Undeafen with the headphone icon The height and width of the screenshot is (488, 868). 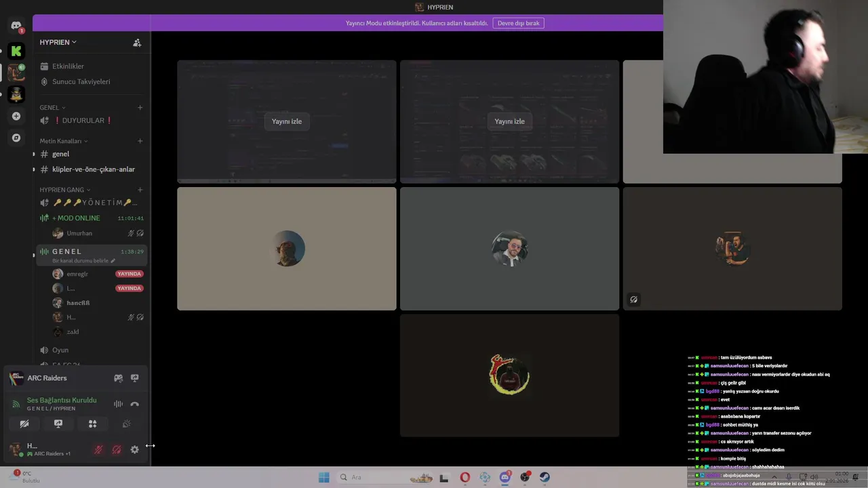coord(117,449)
